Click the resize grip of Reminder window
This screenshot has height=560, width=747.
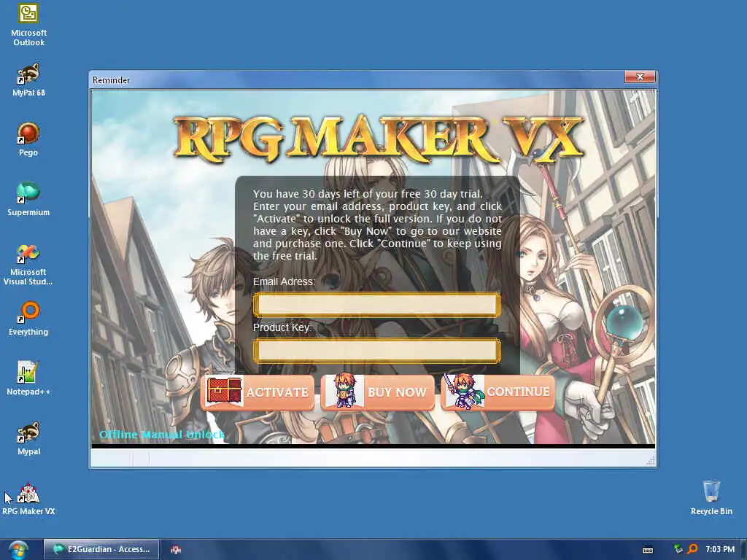click(x=651, y=461)
